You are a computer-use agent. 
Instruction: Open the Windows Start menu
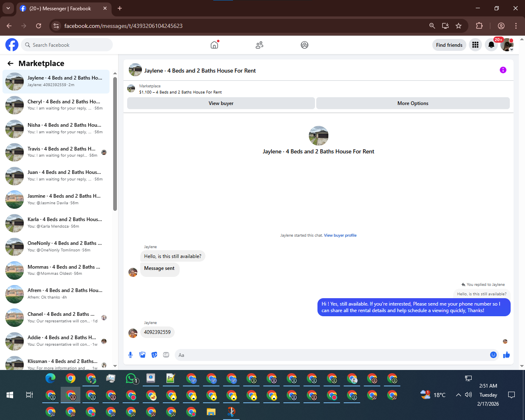pos(10,395)
